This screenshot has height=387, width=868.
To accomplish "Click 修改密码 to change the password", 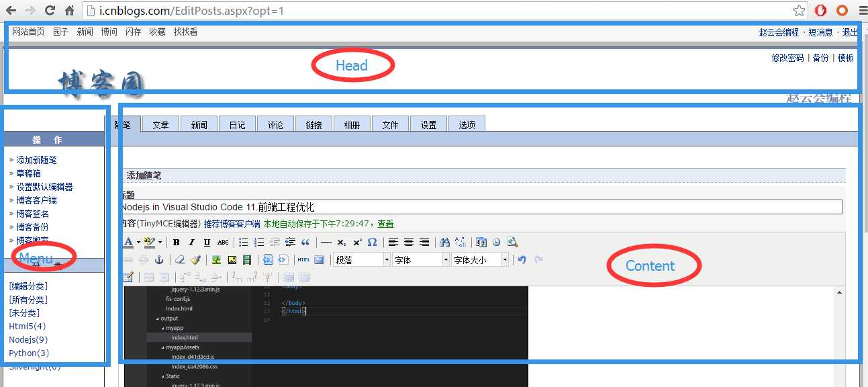I will click(787, 58).
